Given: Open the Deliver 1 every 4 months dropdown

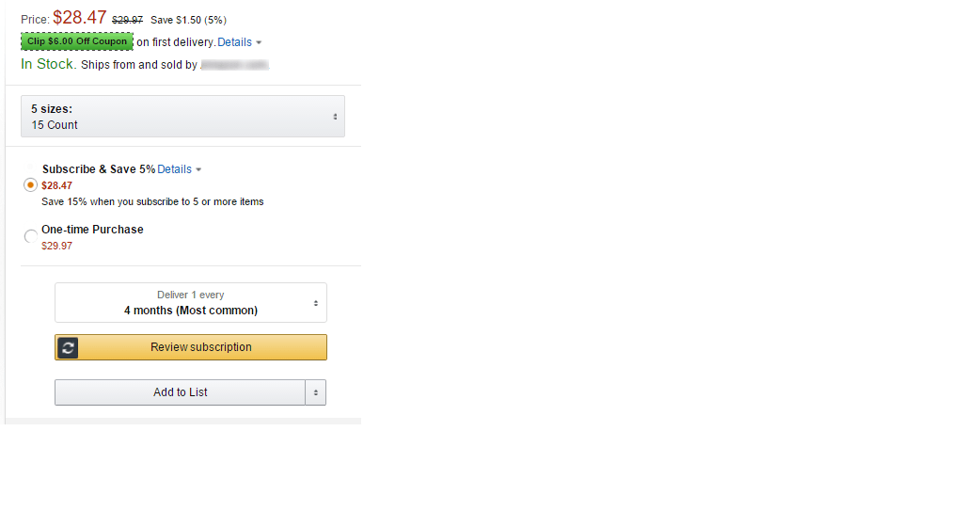Looking at the screenshot, I should coord(191,303).
